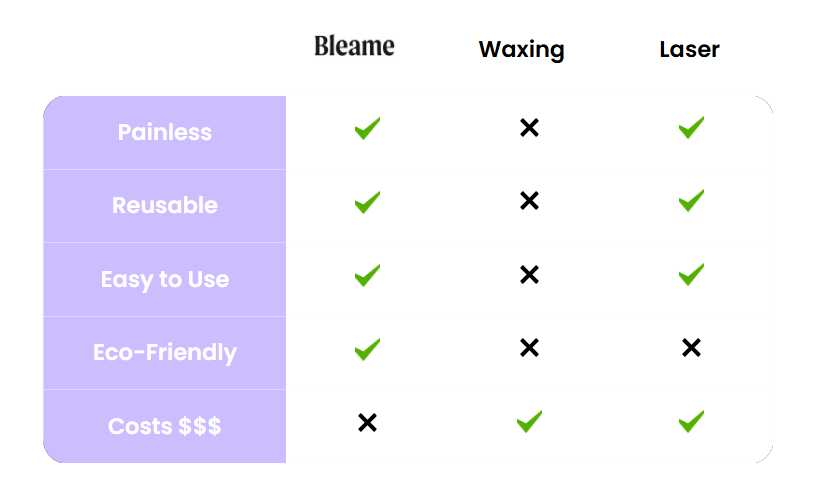Click the Bleame Easy to Use checkmark
Screen dimensions: 826x503
367,275
